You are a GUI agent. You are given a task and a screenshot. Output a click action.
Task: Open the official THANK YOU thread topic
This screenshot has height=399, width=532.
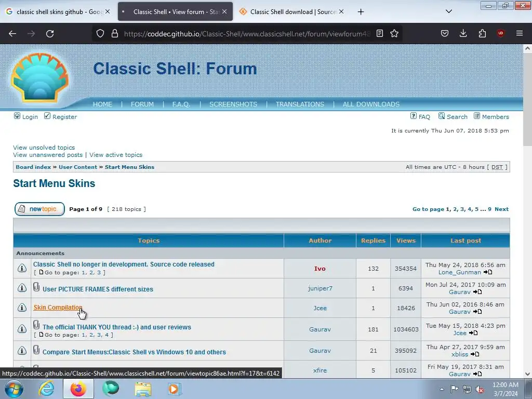point(117,327)
